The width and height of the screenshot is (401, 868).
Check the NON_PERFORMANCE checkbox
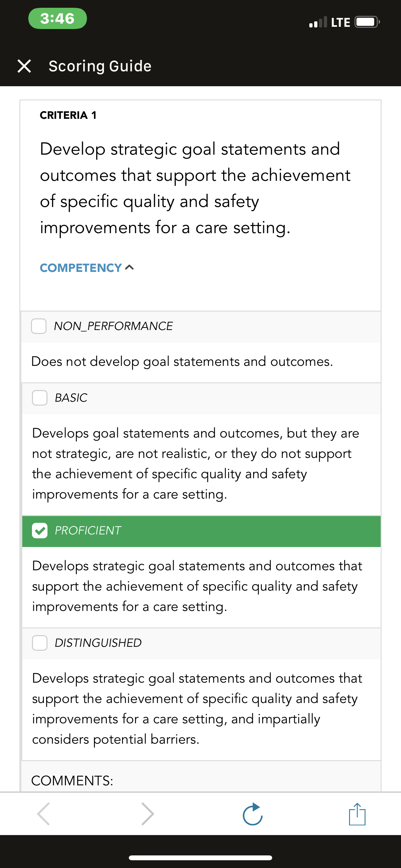39,326
